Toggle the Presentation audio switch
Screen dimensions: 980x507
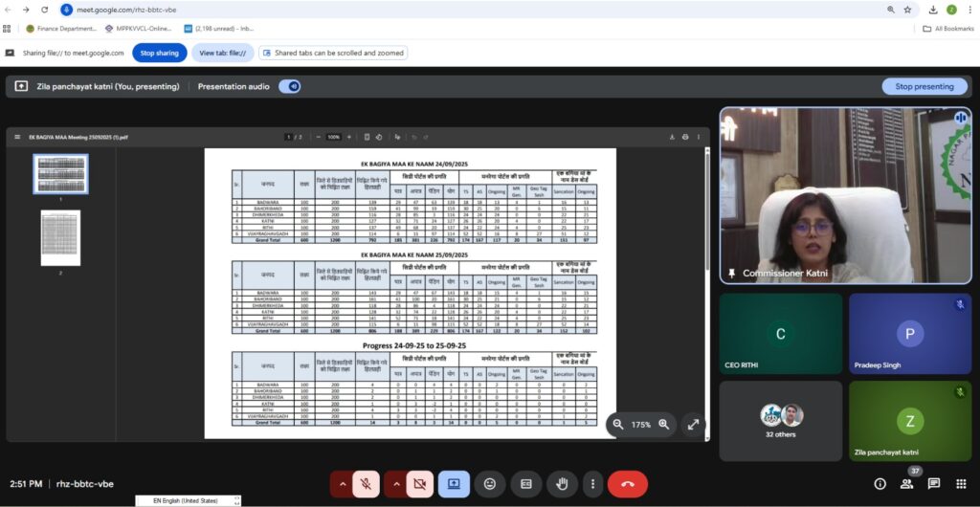pyautogui.click(x=289, y=86)
